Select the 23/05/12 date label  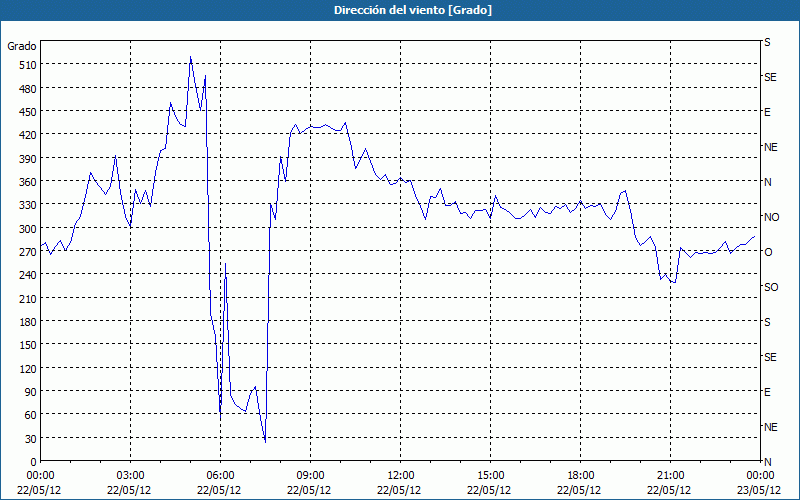[x=759, y=490]
